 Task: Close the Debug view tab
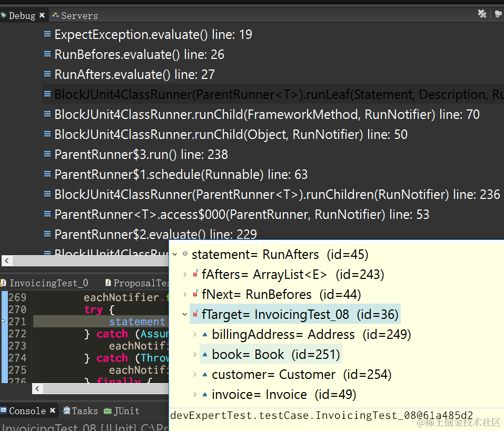tap(42, 15)
